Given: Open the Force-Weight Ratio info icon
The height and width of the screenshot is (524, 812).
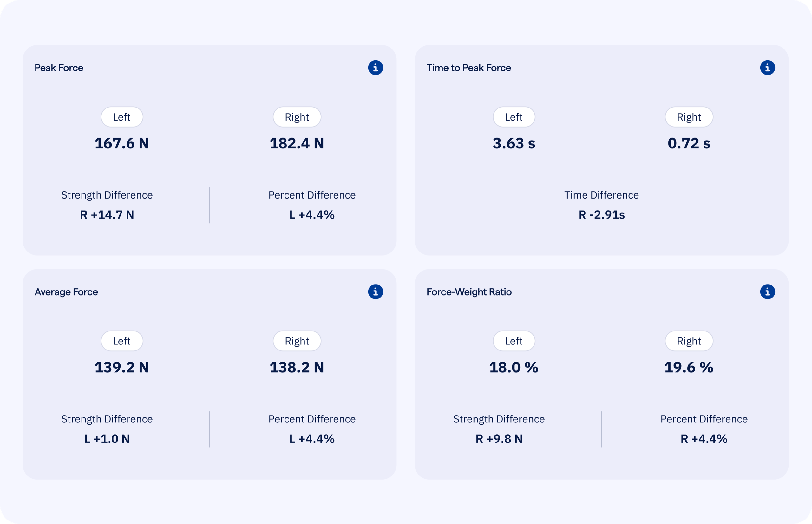Looking at the screenshot, I should 768,291.
